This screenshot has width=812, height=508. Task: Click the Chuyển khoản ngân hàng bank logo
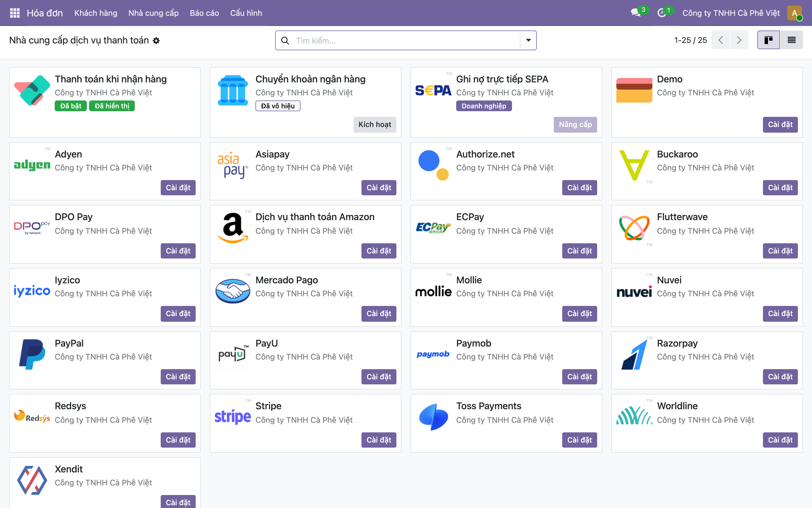(x=233, y=90)
